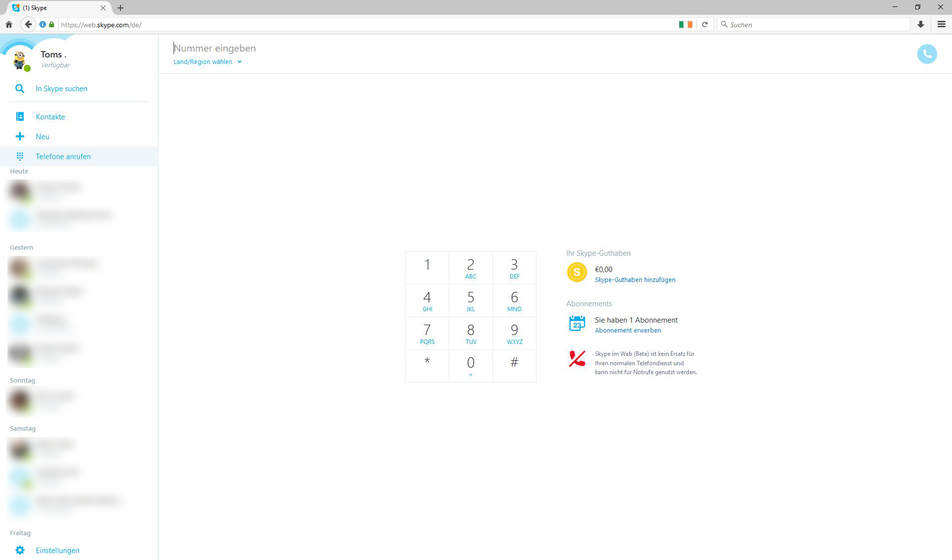Click the browser URL address bar
Viewport: 952px width, 560px height.
[367, 24]
